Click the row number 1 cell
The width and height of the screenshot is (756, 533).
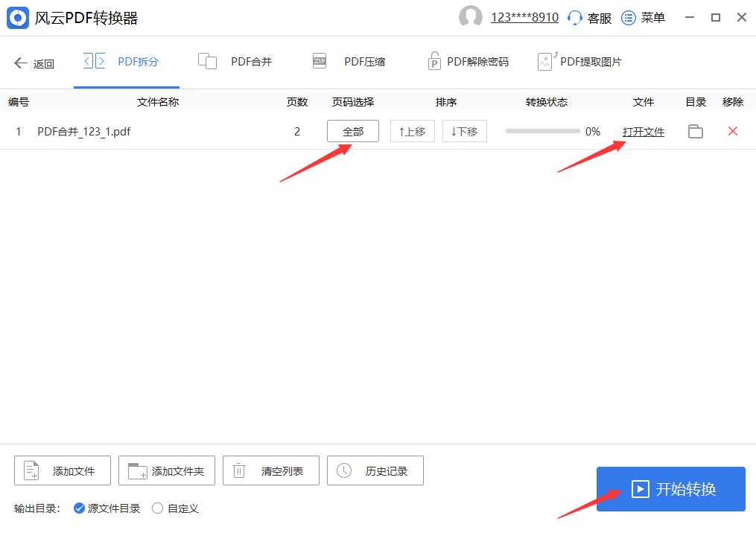[x=19, y=132]
